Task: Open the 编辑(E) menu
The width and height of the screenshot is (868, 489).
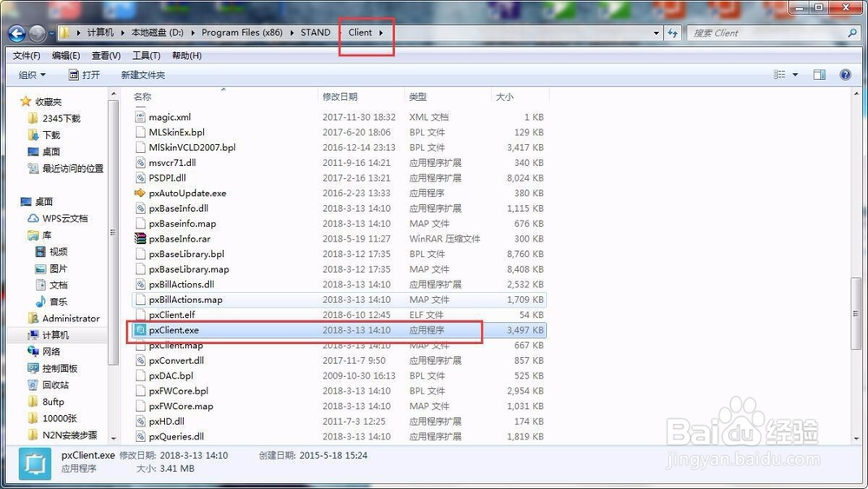Action: [x=66, y=56]
